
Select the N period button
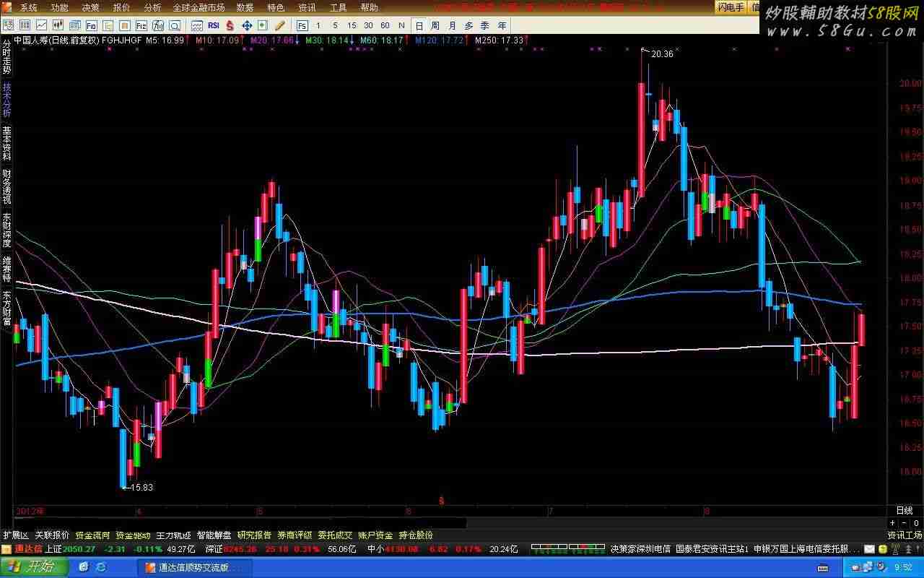[x=401, y=25]
